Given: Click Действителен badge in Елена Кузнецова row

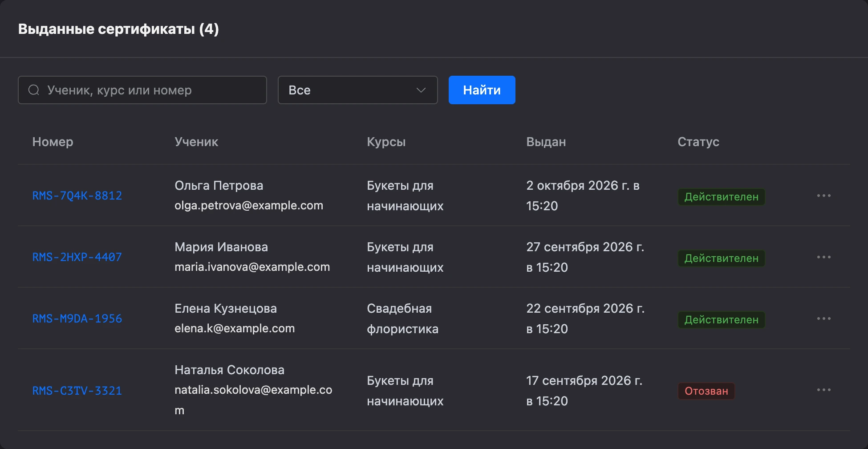Looking at the screenshot, I should pyautogui.click(x=721, y=320).
